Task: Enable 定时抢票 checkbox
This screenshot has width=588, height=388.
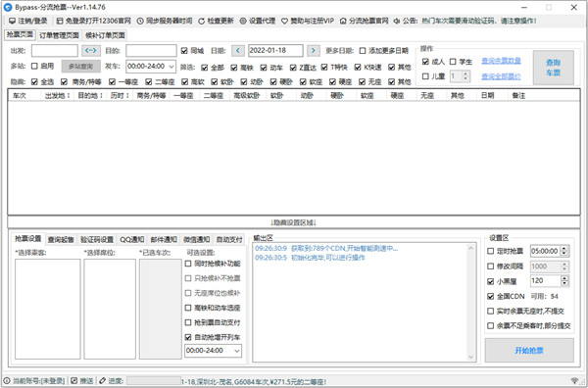Action: pos(490,251)
